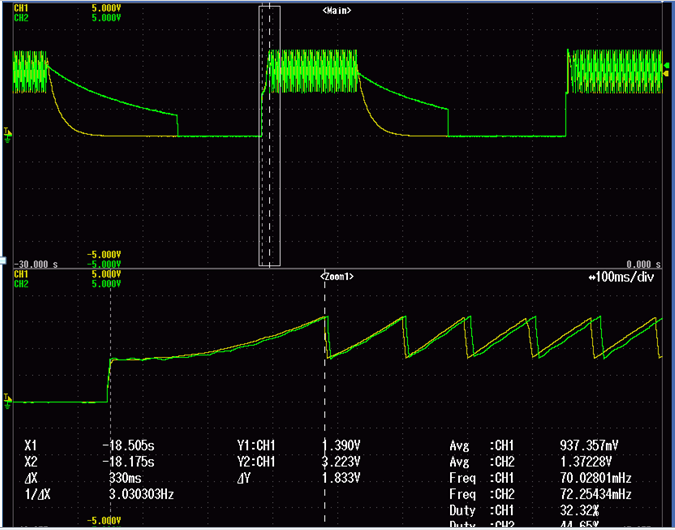Click the ground level marker in Zoom1 window
The image size is (675, 530).
[7, 401]
